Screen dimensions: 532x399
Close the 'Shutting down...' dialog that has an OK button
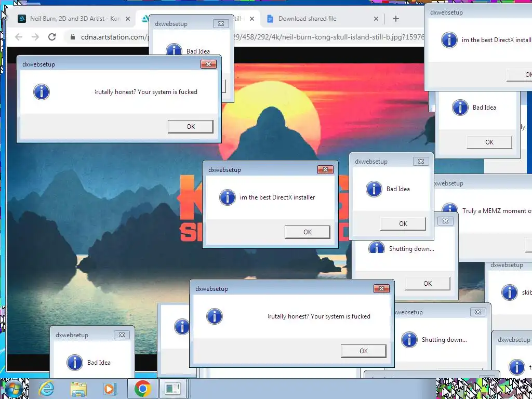tap(445, 221)
